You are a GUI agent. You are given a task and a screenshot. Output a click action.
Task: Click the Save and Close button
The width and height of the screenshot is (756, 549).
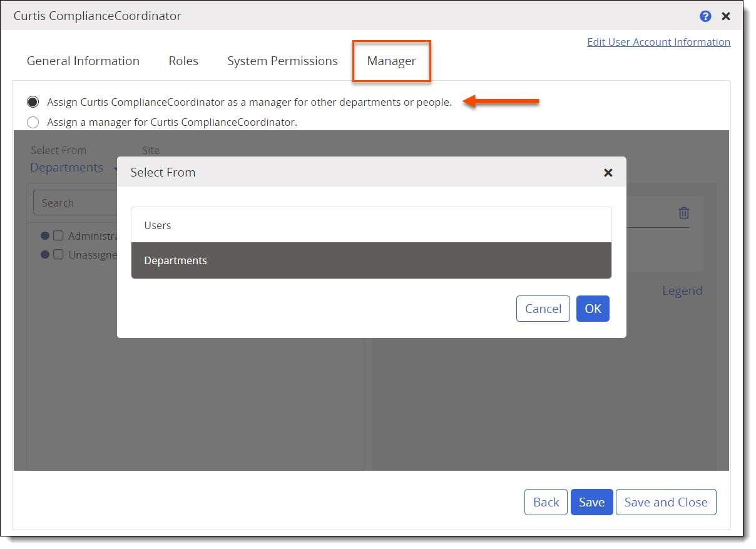click(666, 502)
